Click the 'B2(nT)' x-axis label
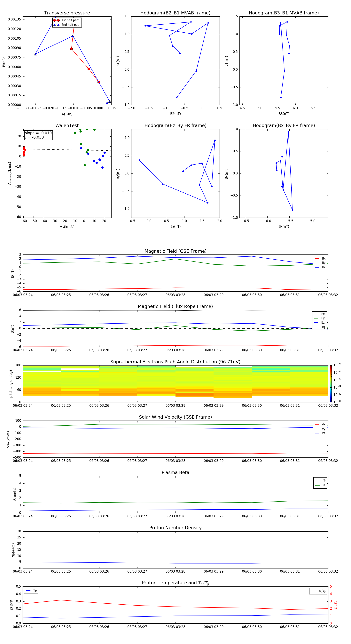The image size is (351, 644). pyautogui.click(x=175, y=114)
